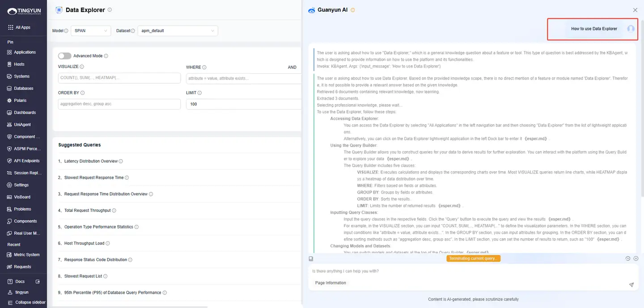
Task: Click the VISUALIZE input field
Action: [x=119, y=78]
